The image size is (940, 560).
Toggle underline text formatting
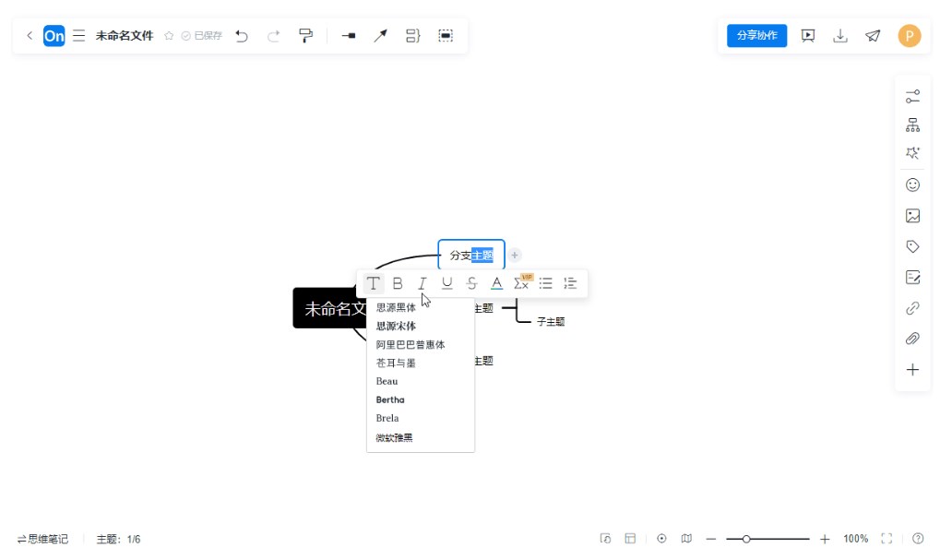click(x=447, y=283)
